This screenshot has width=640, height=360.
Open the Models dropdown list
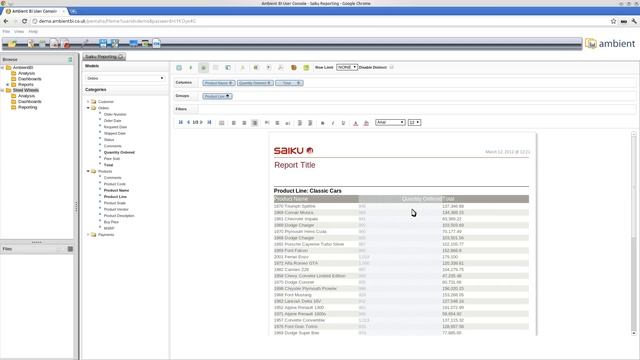click(125, 78)
